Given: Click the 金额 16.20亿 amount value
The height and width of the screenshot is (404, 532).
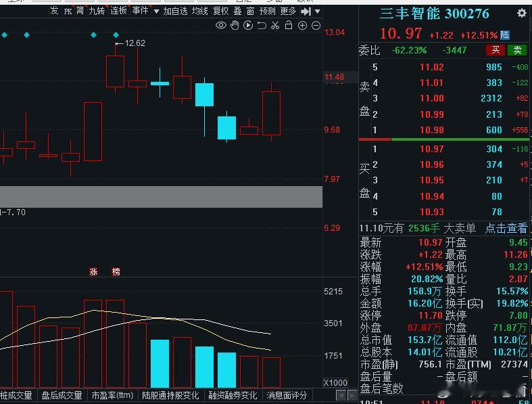Looking at the screenshot, I should coord(425,303).
